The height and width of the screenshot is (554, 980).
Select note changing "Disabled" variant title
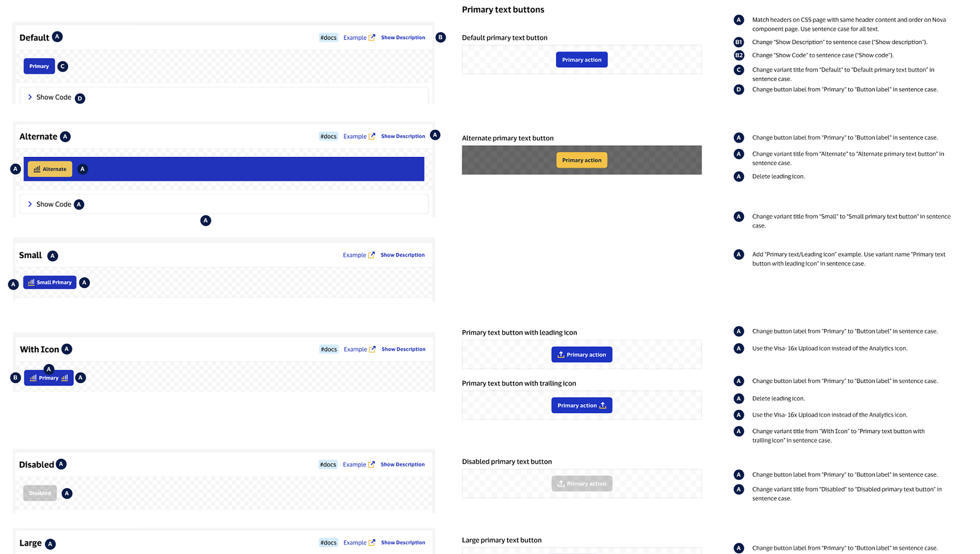[846, 494]
